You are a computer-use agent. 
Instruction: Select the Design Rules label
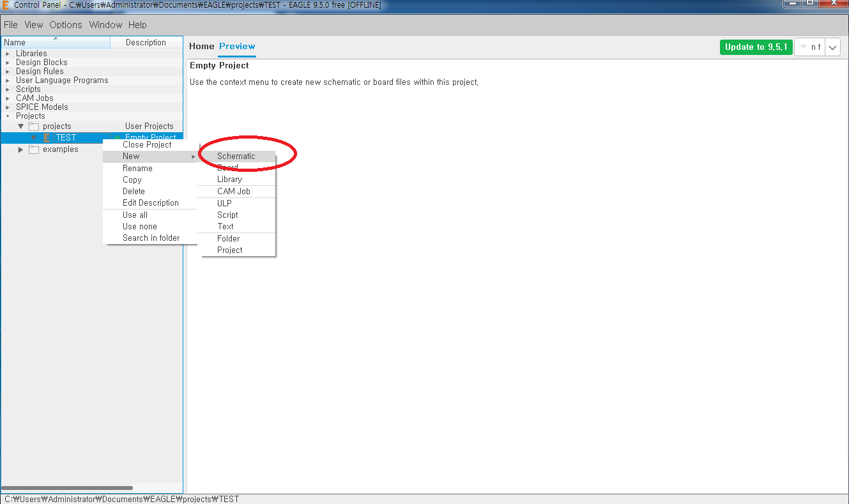pyautogui.click(x=40, y=72)
